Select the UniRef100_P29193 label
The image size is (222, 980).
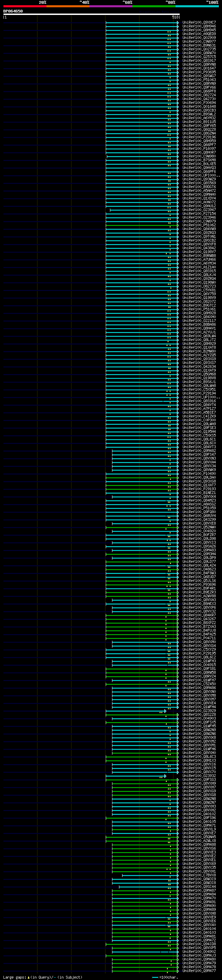tap(199, 489)
